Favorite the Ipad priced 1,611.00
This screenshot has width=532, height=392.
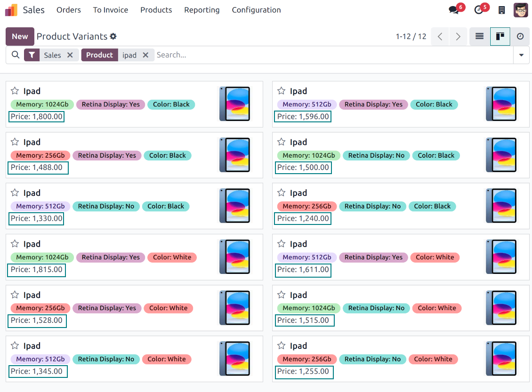click(281, 244)
